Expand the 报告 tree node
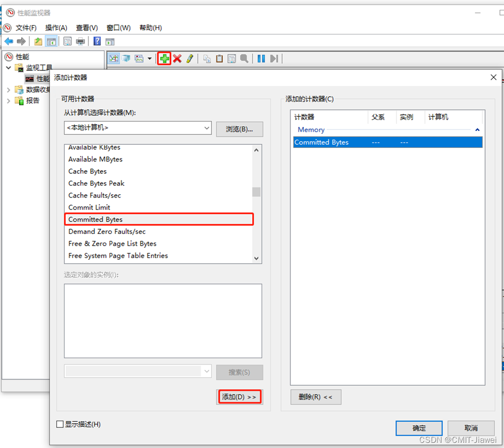Image resolution: width=504 pixels, height=448 pixels. 9,101
